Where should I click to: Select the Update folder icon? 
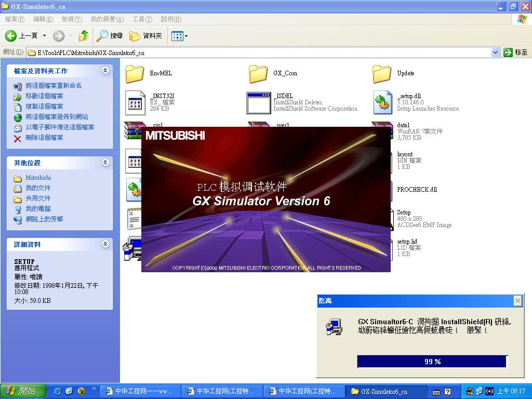pos(382,74)
